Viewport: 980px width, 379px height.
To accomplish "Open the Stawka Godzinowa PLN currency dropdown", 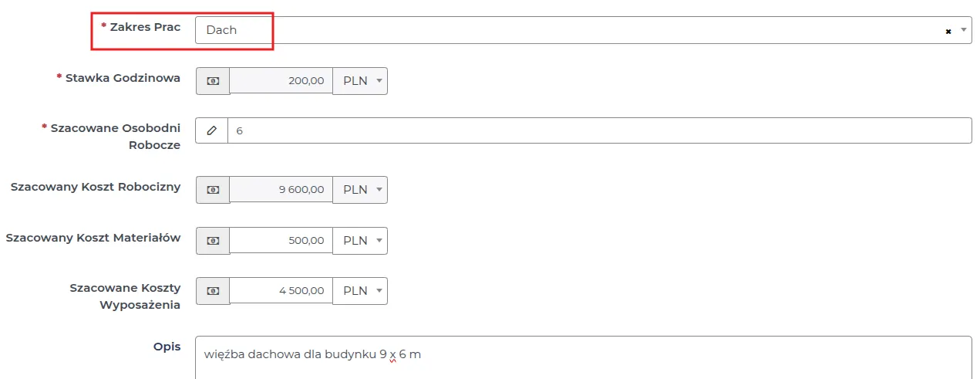I will tap(360, 81).
